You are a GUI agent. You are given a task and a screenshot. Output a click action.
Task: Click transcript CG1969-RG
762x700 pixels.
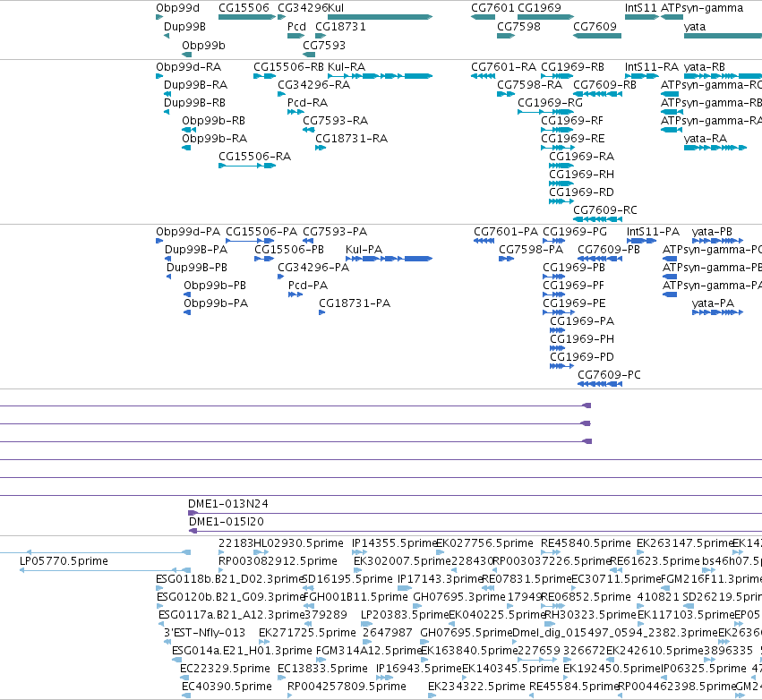pyautogui.click(x=545, y=112)
